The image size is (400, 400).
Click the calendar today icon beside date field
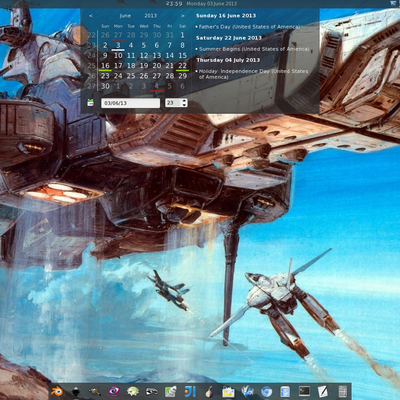pos(90,103)
